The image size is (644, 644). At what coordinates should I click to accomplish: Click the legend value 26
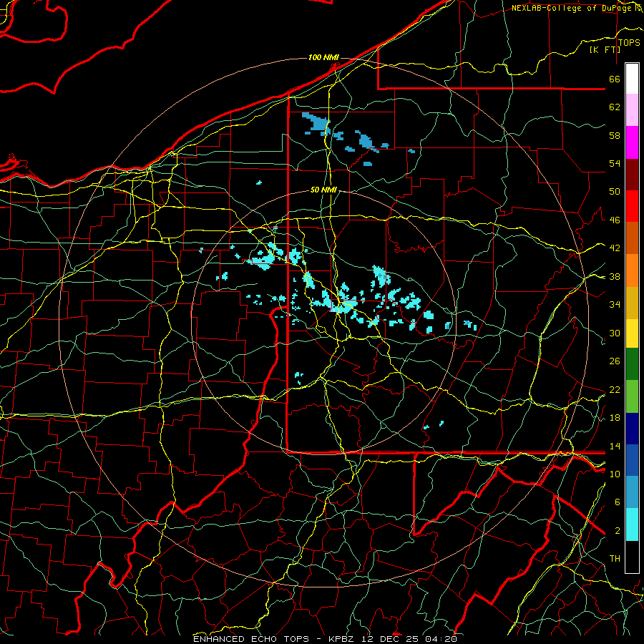pyautogui.click(x=615, y=361)
